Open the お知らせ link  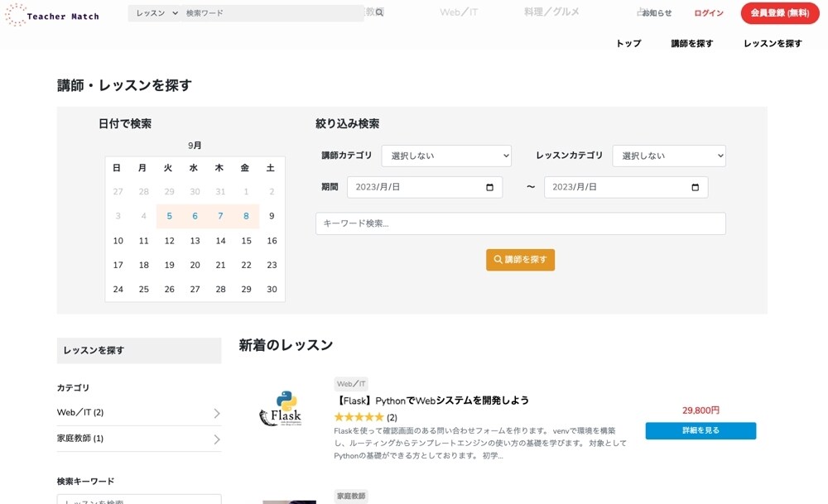657,13
